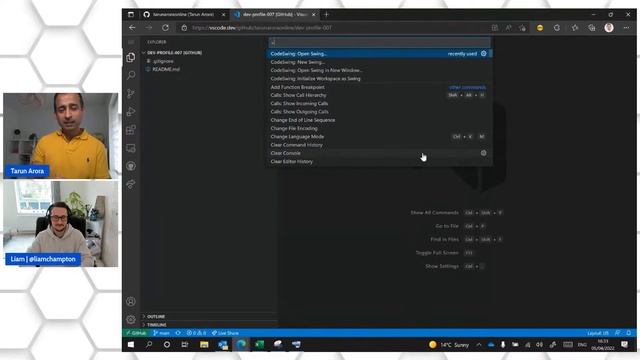Click the main branch indicator in status bar
Viewport: 640px width, 360px height.
pyautogui.click(x=162, y=333)
